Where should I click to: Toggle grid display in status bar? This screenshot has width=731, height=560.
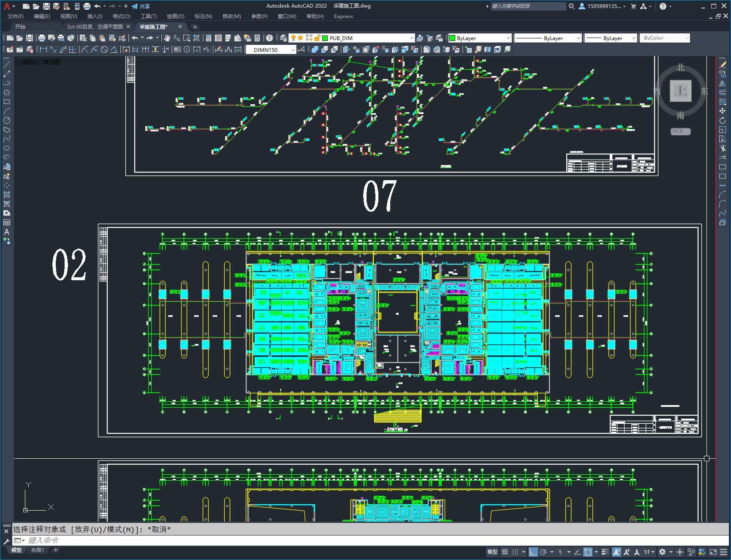click(x=505, y=552)
